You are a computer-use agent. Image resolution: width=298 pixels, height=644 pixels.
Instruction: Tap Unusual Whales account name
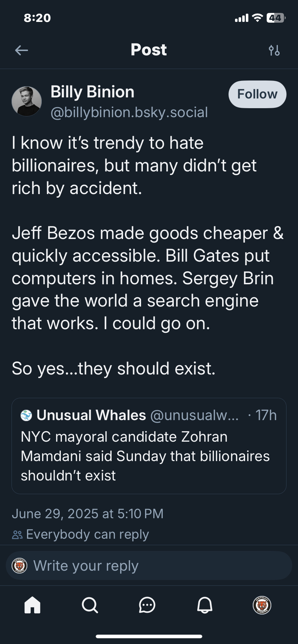coord(91,415)
